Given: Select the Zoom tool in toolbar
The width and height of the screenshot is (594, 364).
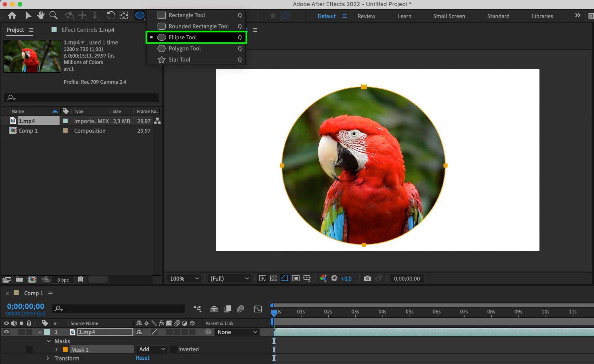Looking at the screenshot, I should click(53, 15).
